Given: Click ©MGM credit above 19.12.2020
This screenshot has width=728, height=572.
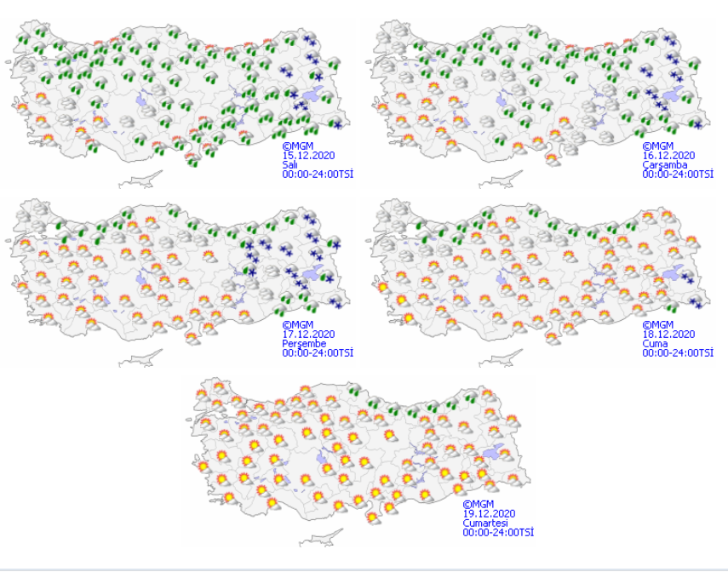Looking at the screenshot, I should pos(479,504).
